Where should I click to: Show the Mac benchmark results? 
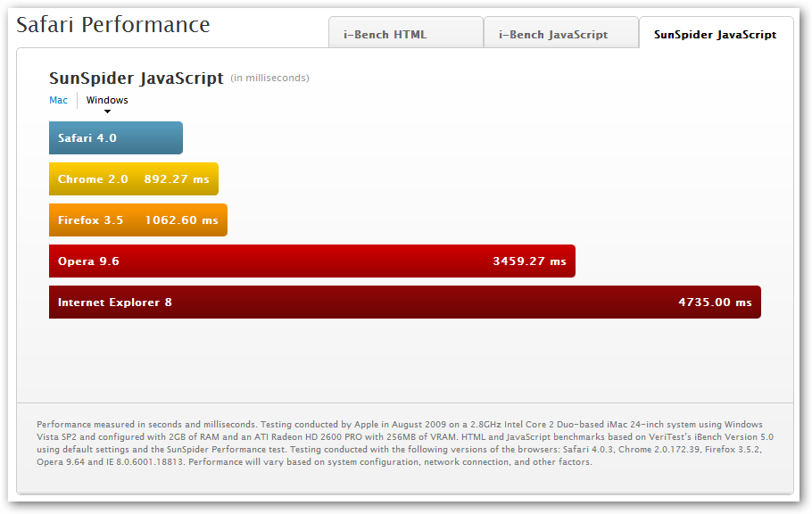coord(58,100)
